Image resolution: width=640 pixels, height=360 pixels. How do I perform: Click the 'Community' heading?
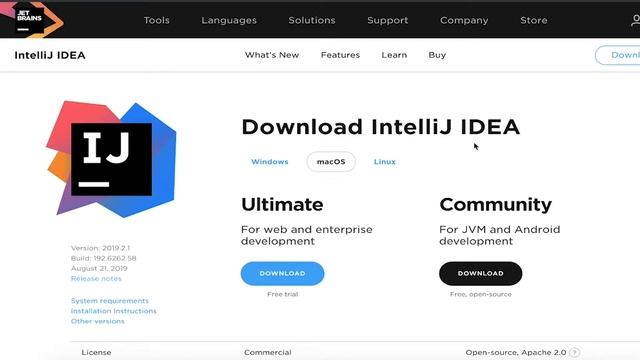[x=496, y=205]
